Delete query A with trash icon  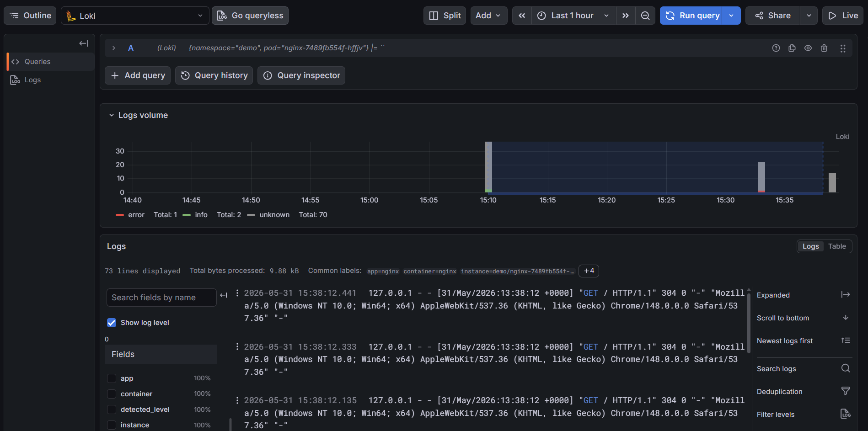pyautogui.click(x=824, y=48)
